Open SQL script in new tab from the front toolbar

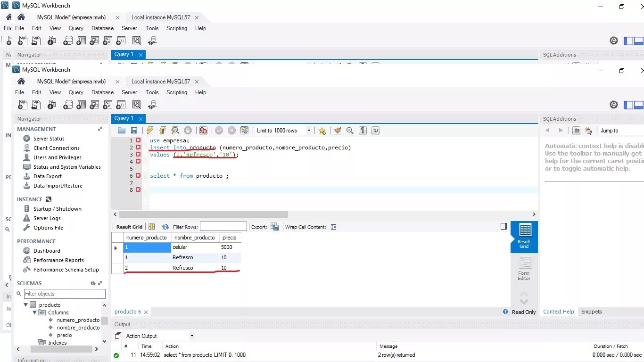point(36,105)
